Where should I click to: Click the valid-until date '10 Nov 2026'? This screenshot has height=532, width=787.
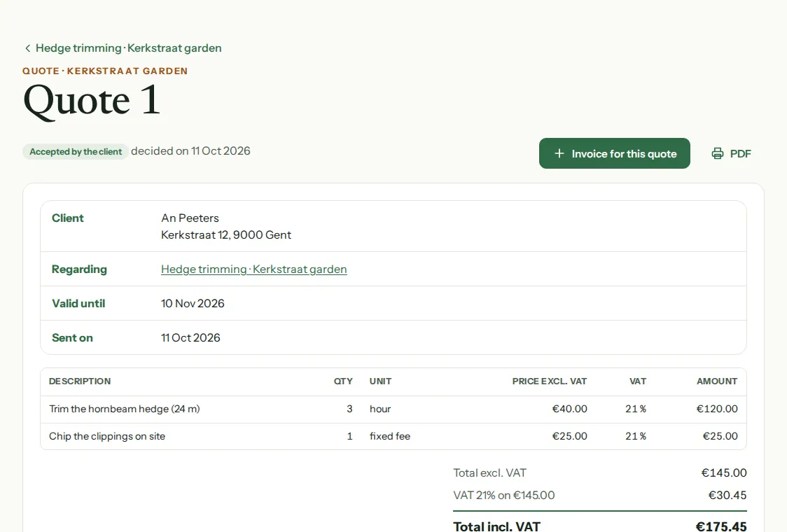(193, 304)
